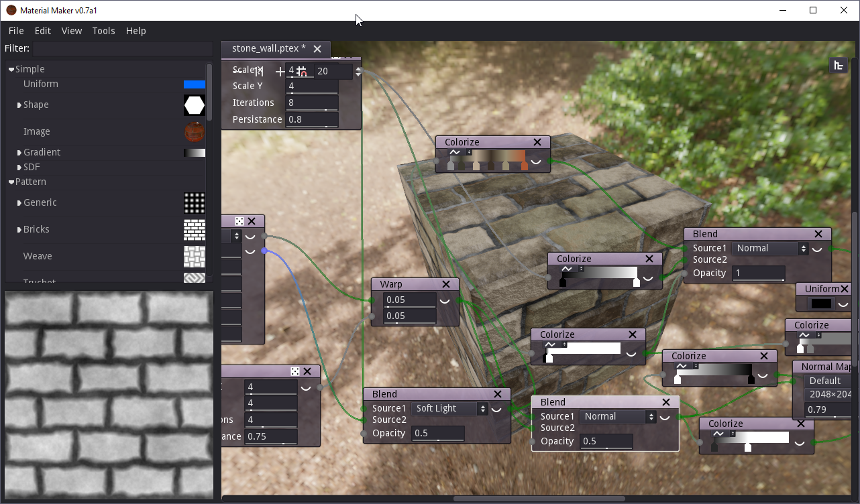Click the Image library item icon
Screen dimensions: 860x504
pyautogui.click(x=195, y=132)
